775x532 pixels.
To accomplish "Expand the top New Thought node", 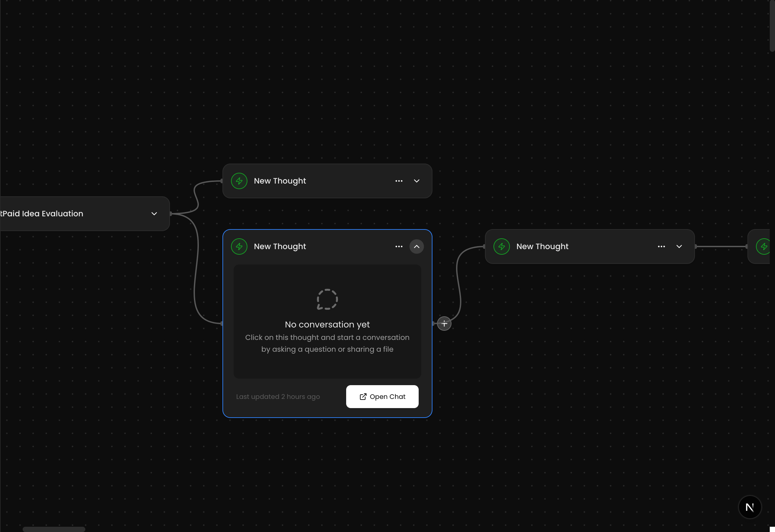I will tap(416, 181).
